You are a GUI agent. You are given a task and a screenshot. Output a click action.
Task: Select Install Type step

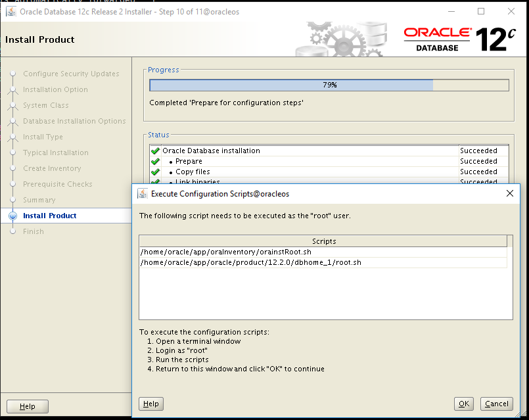pyautogui.click(x=43, y=137)
